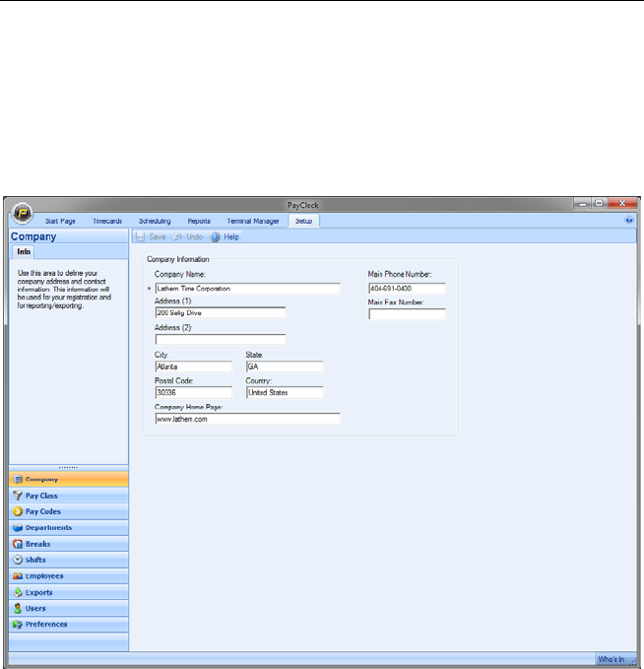This screenshot has height=669, width=644.
Task: Click the Postal Code field
Action: [x=194, y=392]
